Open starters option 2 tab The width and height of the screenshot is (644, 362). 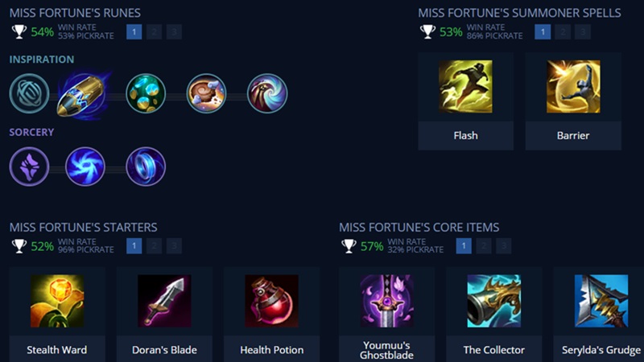154,246
